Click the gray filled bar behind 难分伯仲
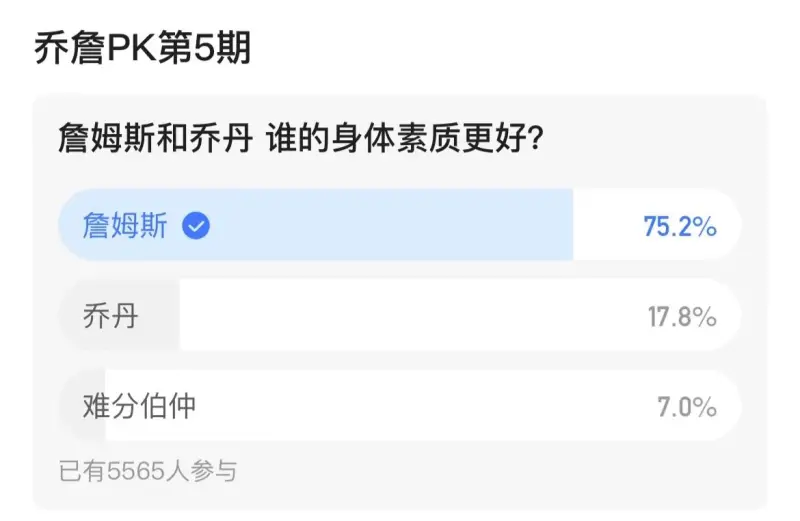This screenshot has height=521, width=800. coord(82,406)
